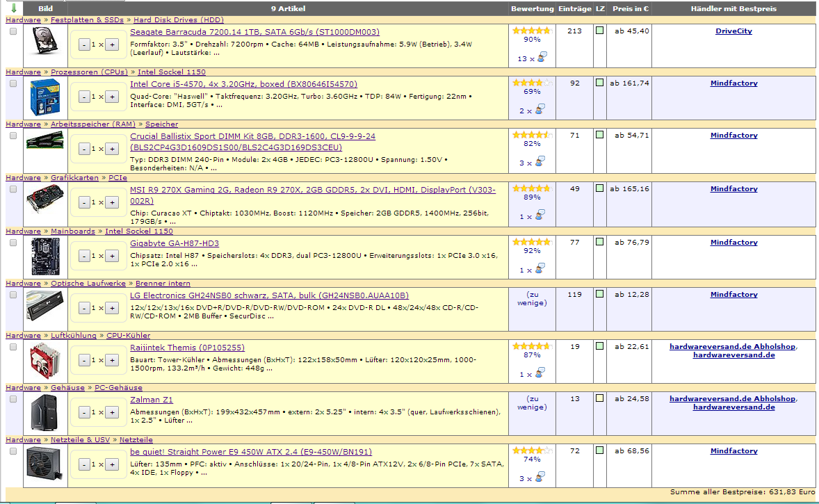Enable LZ checkbox for Gigabyte GA-H87-HD3
819x504 pixels.
pyautogui.click(x=599, y=243)
